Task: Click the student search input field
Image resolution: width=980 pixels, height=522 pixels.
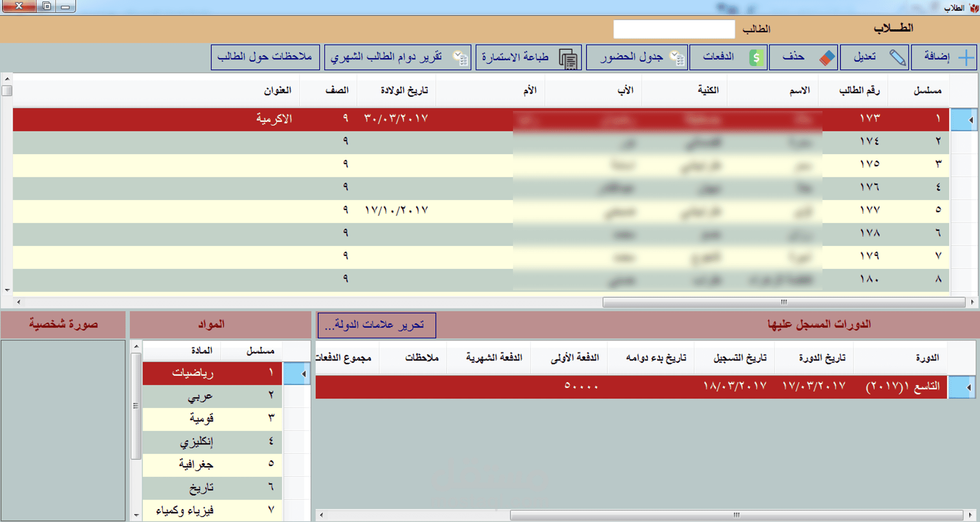Action: pyautogui.click(x=674, y=29)
